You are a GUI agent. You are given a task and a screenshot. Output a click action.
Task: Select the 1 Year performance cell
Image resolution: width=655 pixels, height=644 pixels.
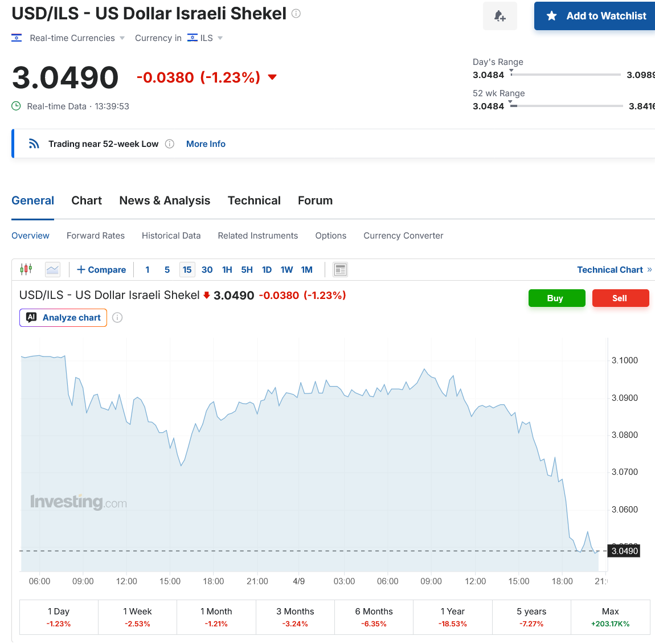tap(453, 617)
